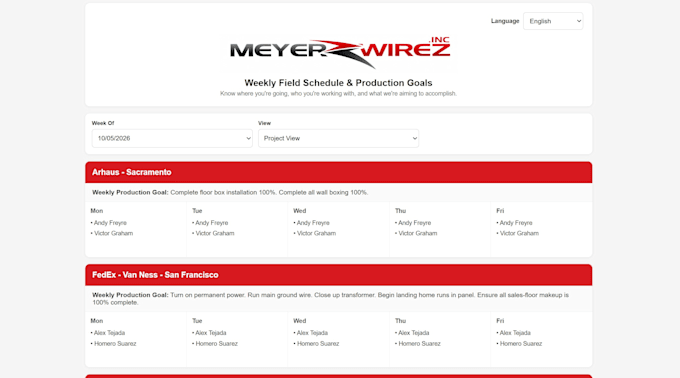Select Homero Suarez under FedEx Friday
Viewport: 680px width, 378px height.
[521, 344]
